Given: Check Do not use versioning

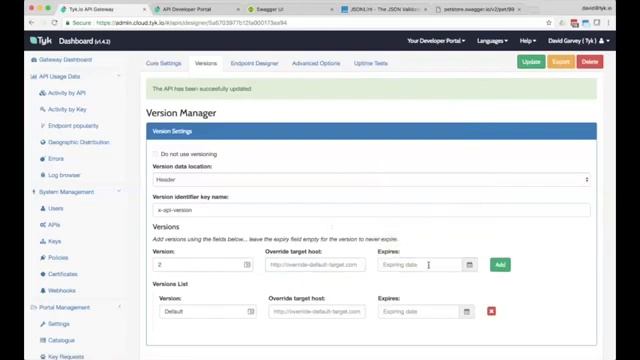Looking at the screenshot, I should coord(155,154).
